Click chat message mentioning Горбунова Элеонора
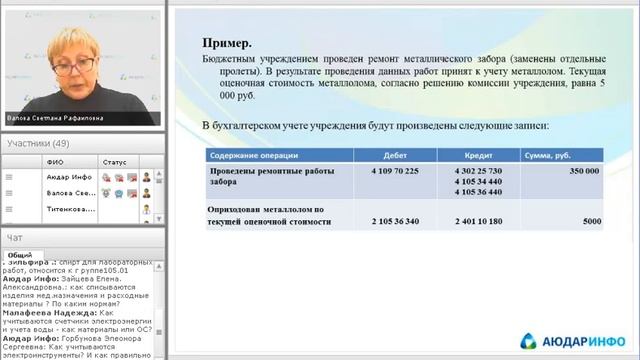Screen dimensions: 640x360 coord(77,347)
